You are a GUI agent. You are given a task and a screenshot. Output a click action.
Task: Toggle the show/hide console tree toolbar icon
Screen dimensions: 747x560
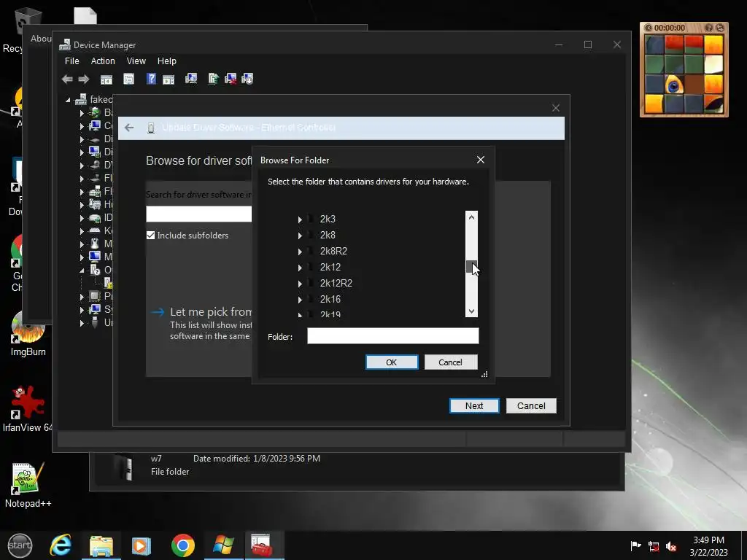click(x=107, y=79)
